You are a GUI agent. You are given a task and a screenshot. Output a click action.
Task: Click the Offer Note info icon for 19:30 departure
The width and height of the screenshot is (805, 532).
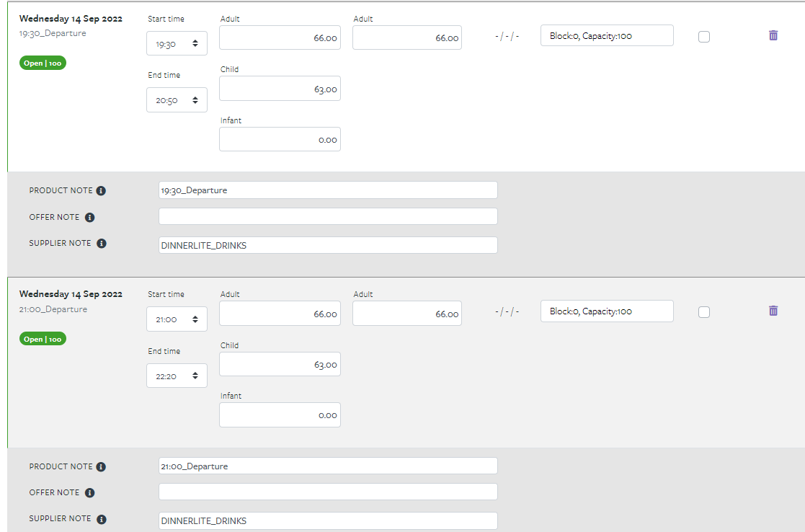point(91,217)
